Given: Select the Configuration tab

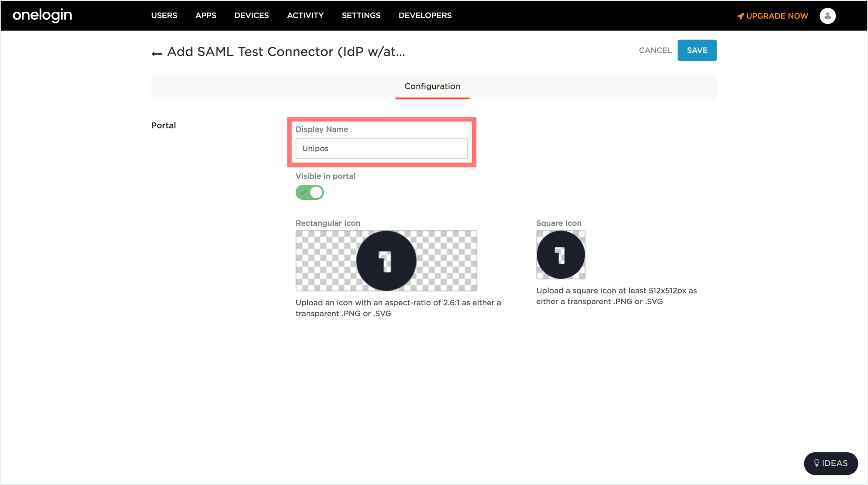Looking at the screenshot, I should pos(432,86).
